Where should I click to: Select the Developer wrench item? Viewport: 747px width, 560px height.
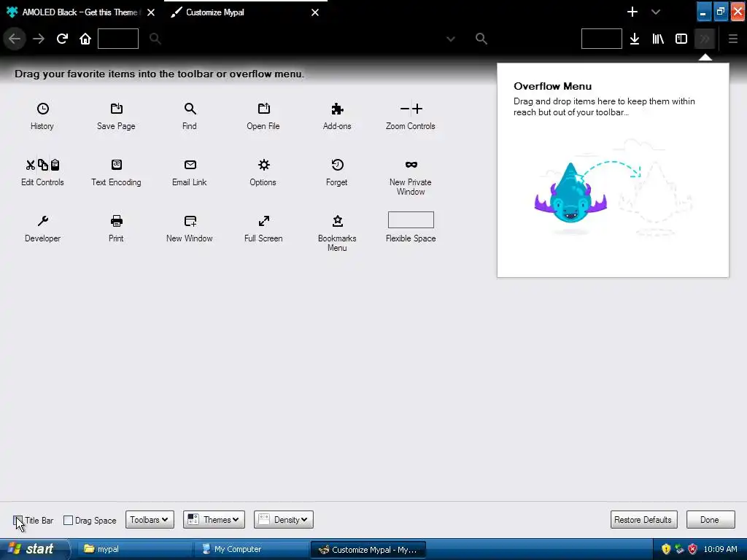(x=42, y=228)
